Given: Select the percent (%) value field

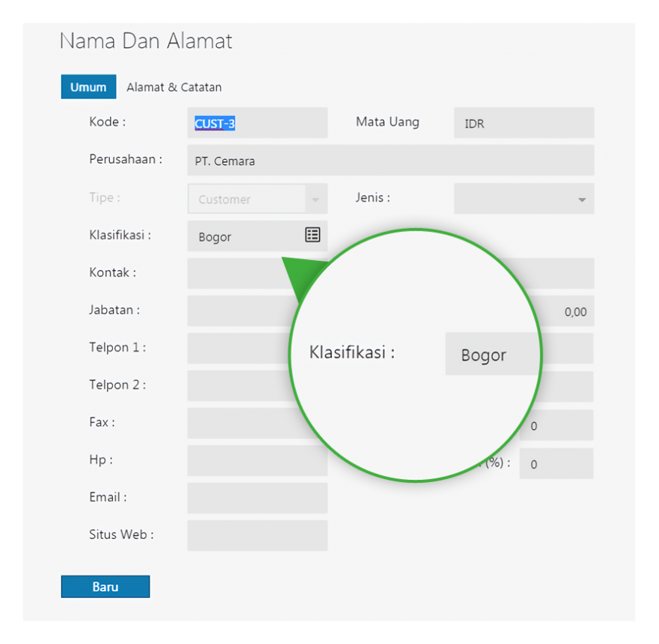Looking at the screenshot, I should click(556, 464).
